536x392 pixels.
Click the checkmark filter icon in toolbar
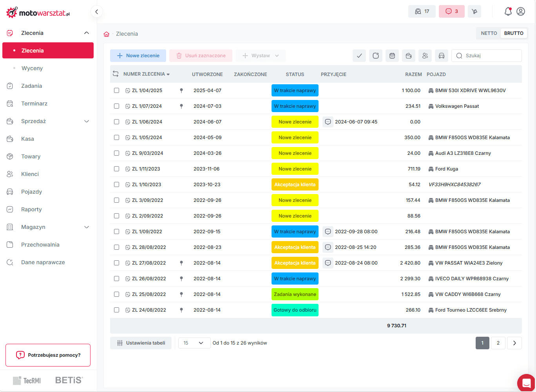(359, 56)
